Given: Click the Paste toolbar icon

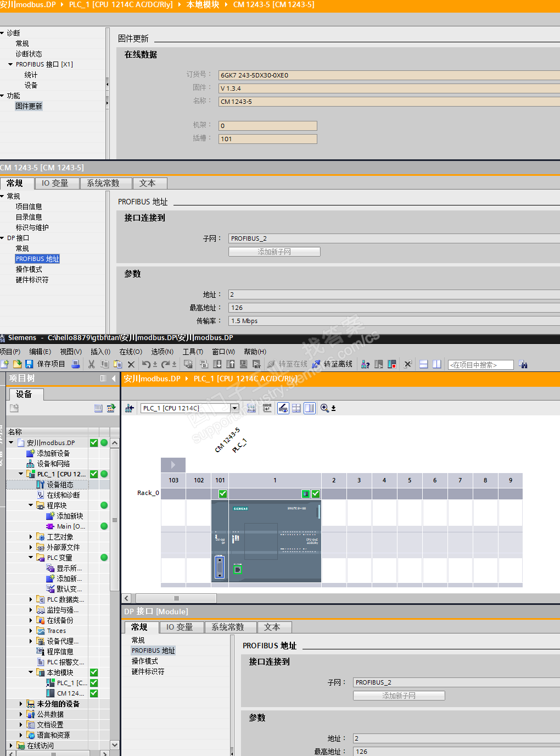Looking at the screenshot, I should (117, 364).
